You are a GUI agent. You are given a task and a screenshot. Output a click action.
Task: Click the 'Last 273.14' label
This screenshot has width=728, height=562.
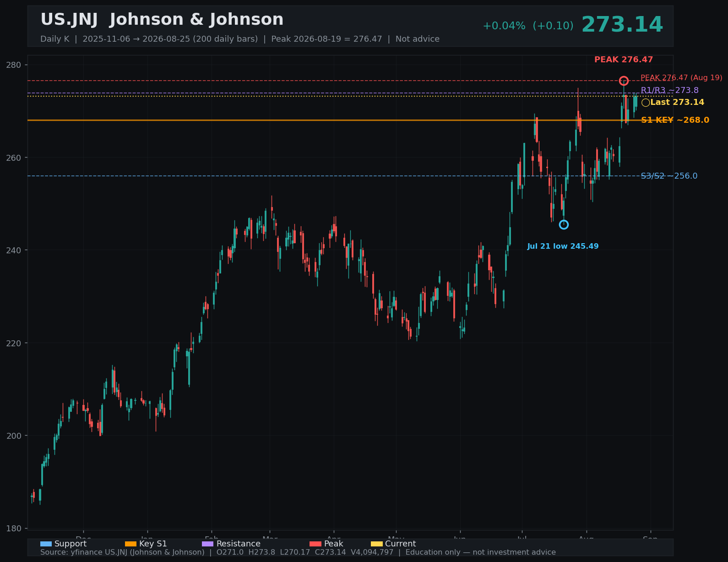(677, 102)
